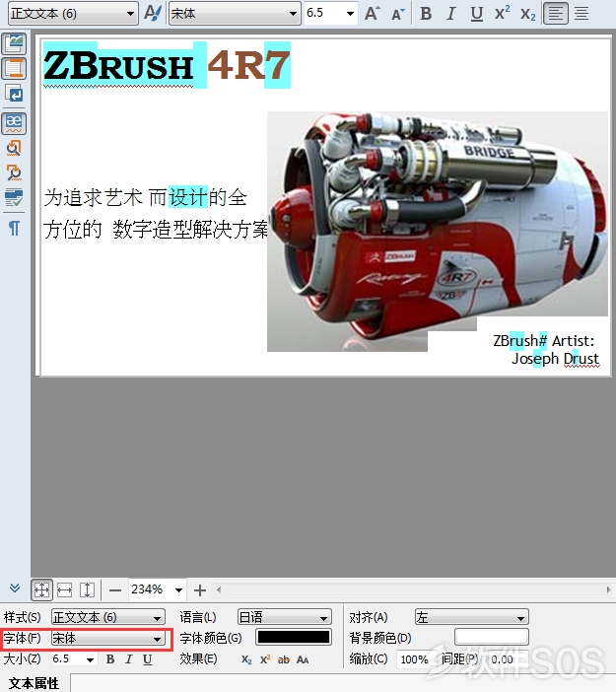
Task: Click fit to width icon
Action: tap(64, 589)
